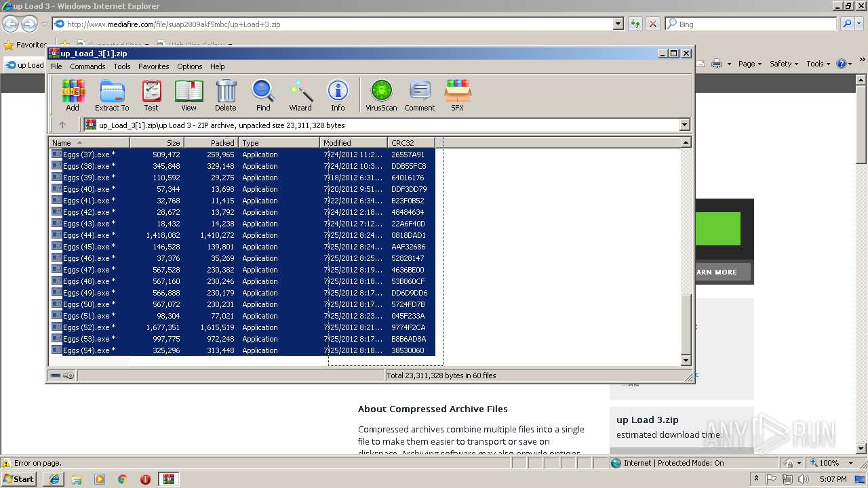Click the Action Center flag tray icon
The height and width of the screenshot is (488, 868).
(x=771, y=479)
